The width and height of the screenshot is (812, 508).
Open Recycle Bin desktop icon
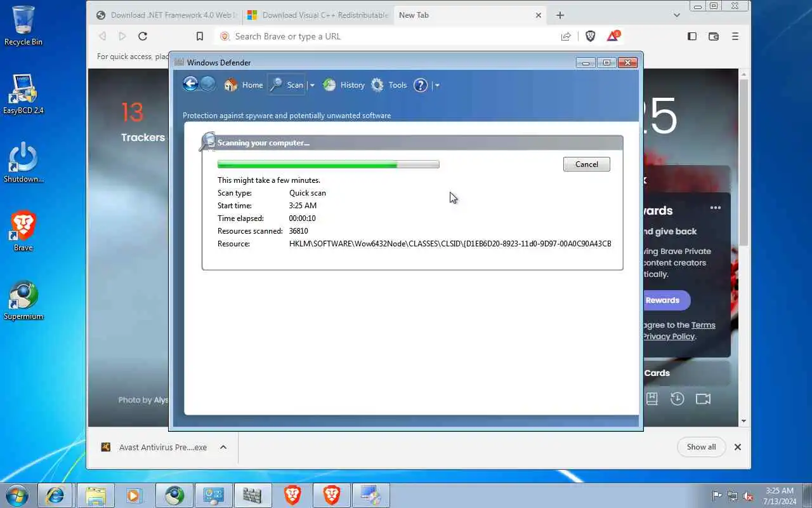pyautogui.click(x=23, y=26)
